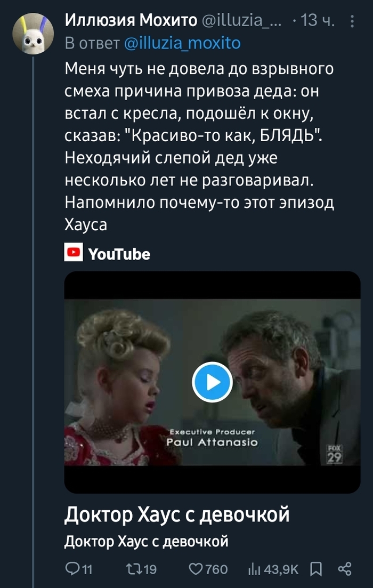Open the @illuzia_moxito mention after В ответ
The width and height of the screenshot is (373, 588).
[x=182, y=43]
